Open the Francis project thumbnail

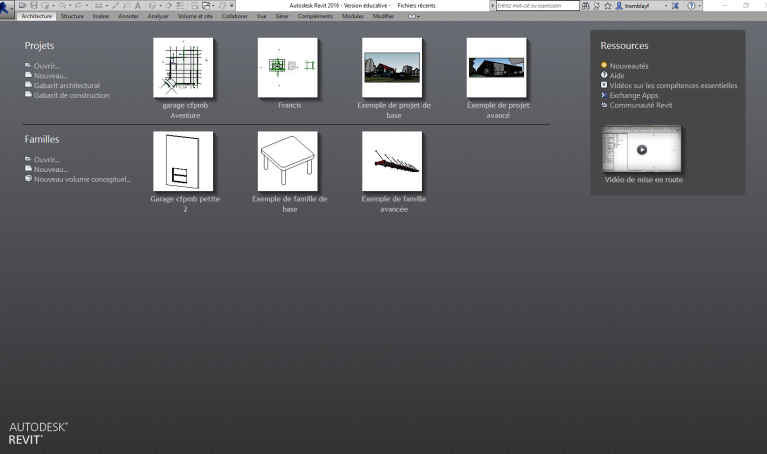point(288,68)
